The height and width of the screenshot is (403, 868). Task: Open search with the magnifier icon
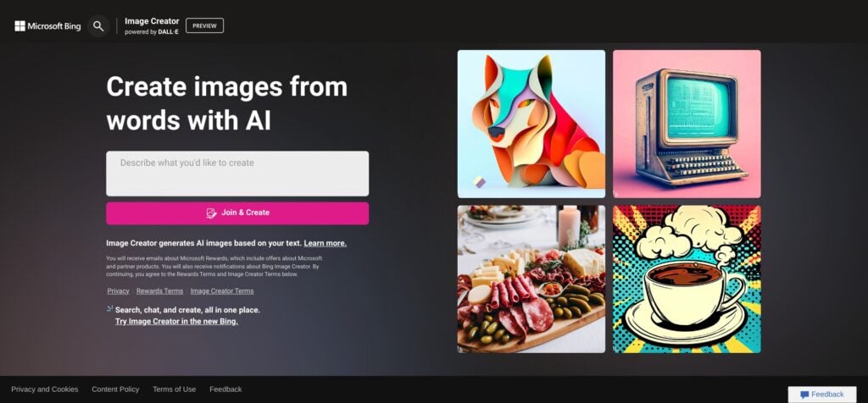pyautogui.click(x=98, y=26)
